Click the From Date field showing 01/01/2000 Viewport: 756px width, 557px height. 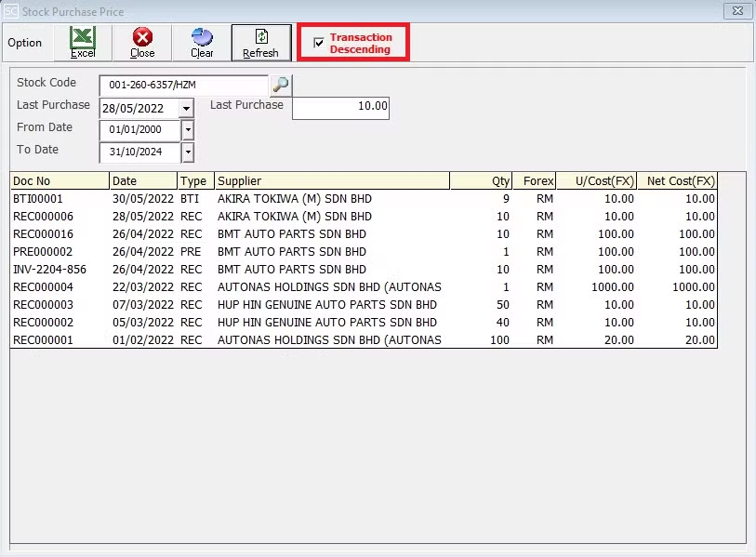click(140, 130)
